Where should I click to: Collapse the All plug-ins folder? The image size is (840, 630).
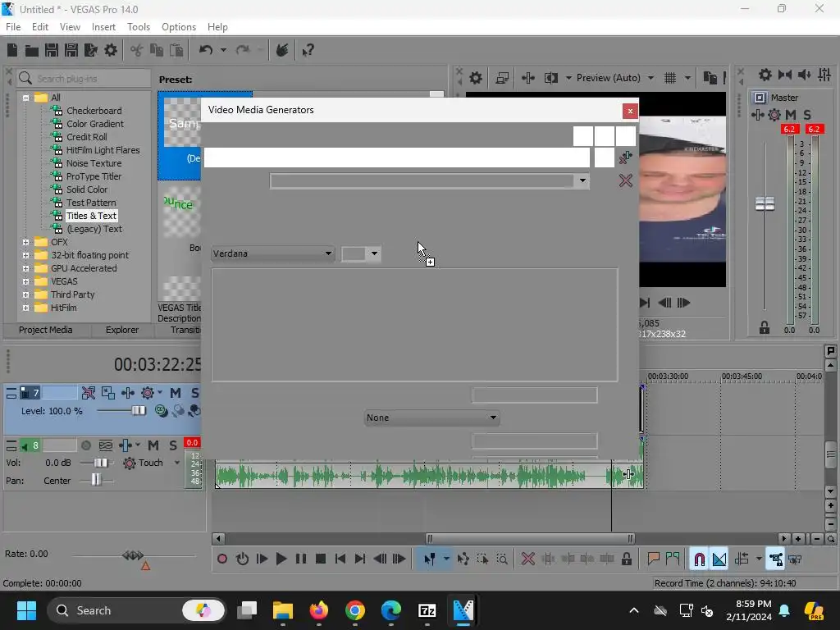(x=25, y=98)
